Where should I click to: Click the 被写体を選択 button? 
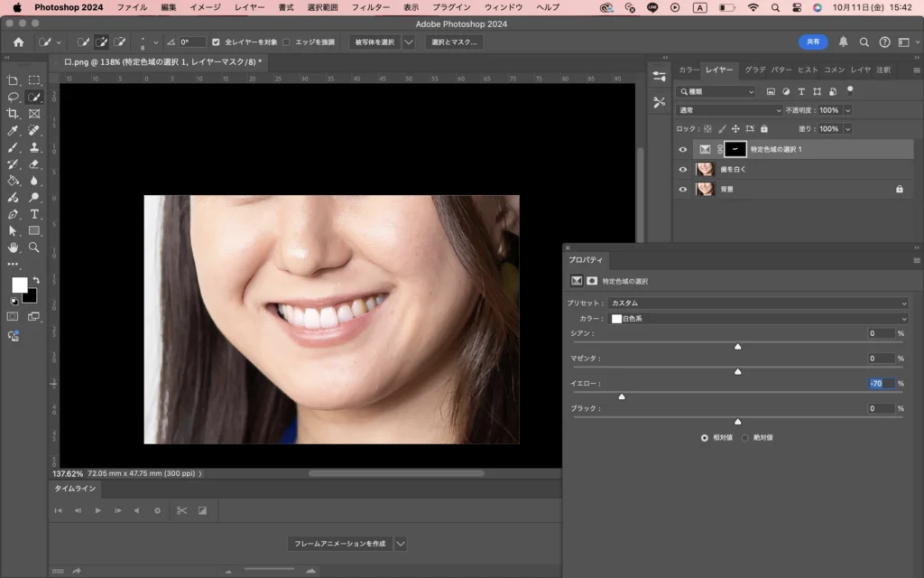tap(374, 42)
